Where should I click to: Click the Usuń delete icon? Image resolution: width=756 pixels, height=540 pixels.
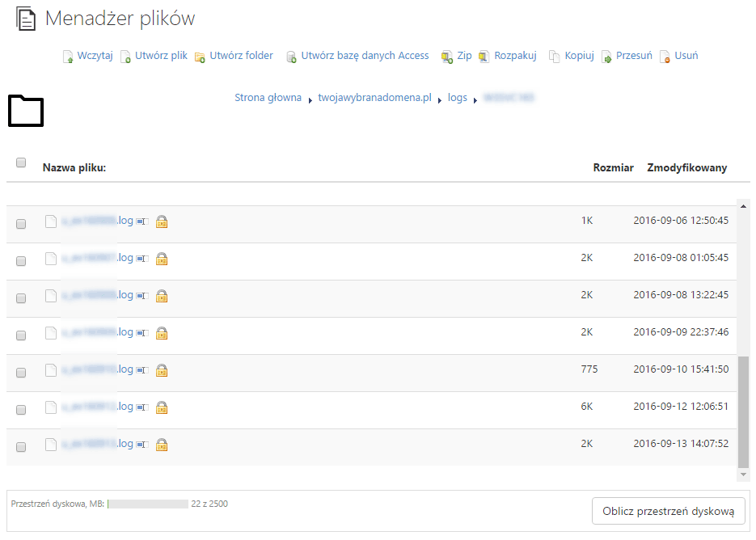pos(665,57)
